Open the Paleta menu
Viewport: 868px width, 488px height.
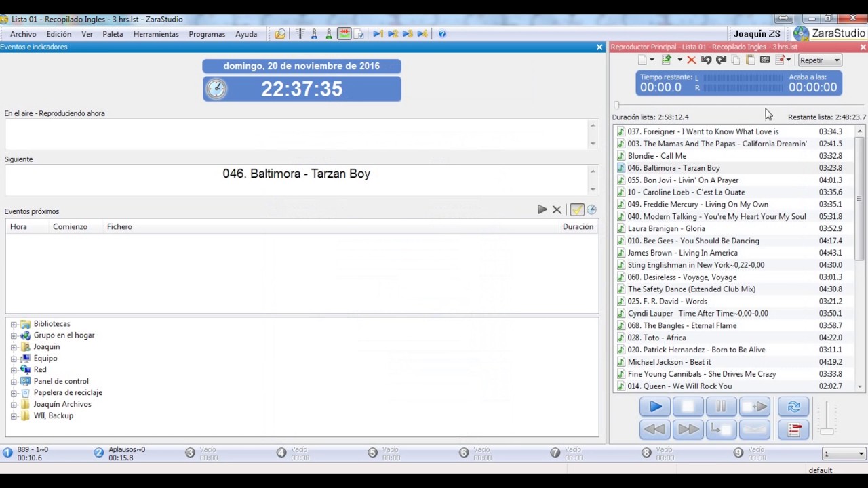[113, 34]
